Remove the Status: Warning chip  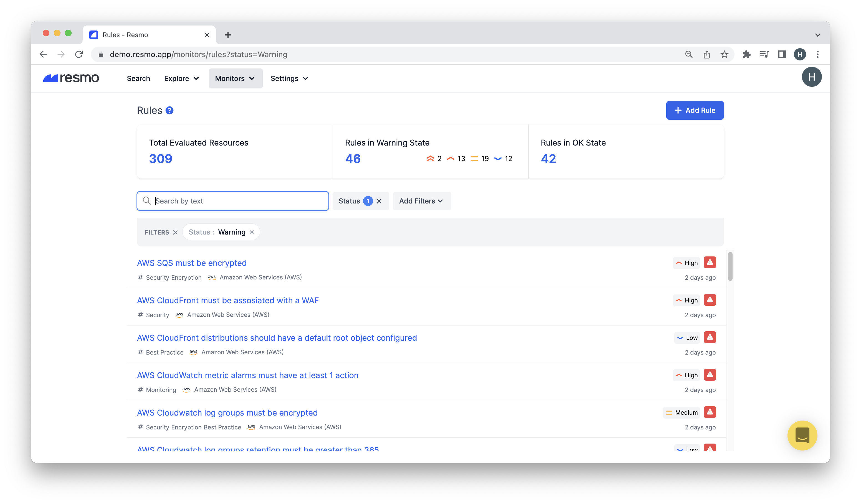click(x=252, y=232)
